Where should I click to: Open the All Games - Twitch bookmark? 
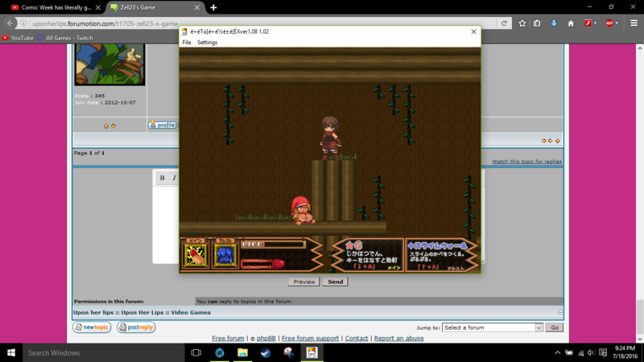(x=65, y=38)
